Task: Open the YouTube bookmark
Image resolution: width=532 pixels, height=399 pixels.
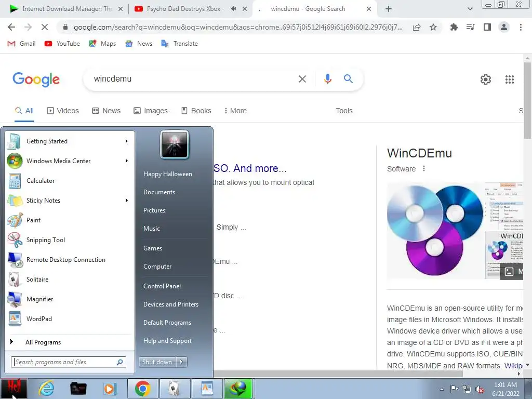Action: click(62, 44)
